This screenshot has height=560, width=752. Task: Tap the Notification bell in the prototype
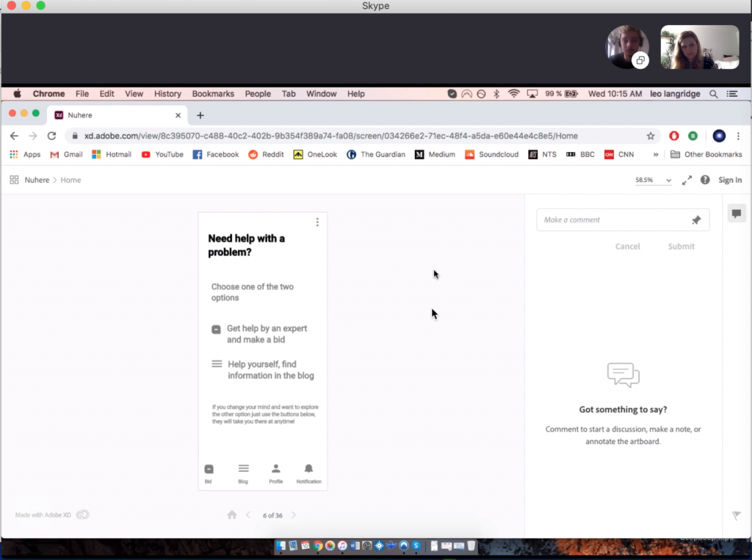[x=308, y=473]
